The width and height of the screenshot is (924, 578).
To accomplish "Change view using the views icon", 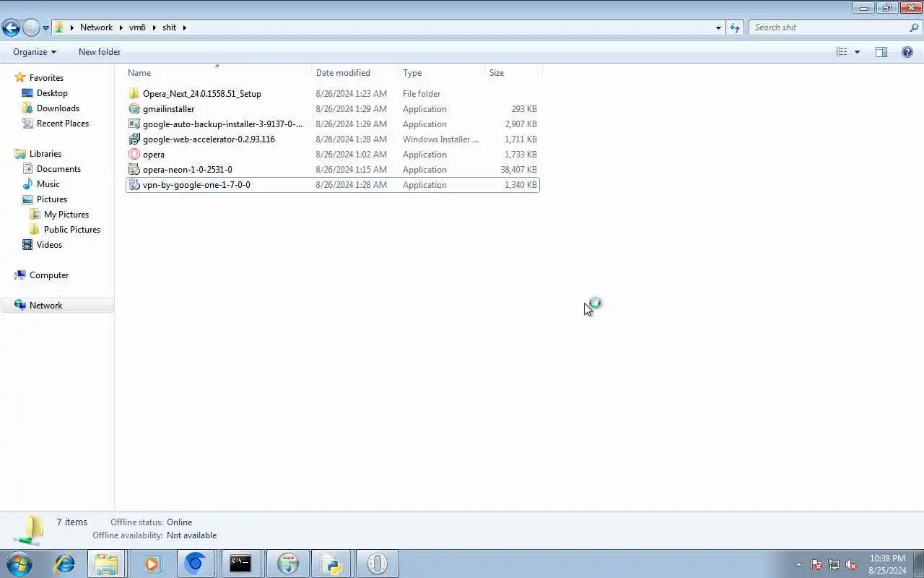I will [x=842, y=52].
